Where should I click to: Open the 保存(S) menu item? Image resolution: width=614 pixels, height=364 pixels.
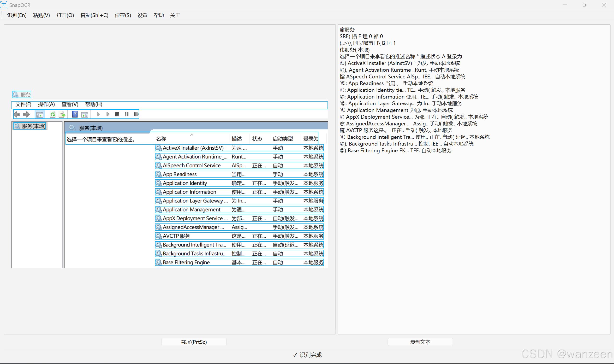point(123,15)
